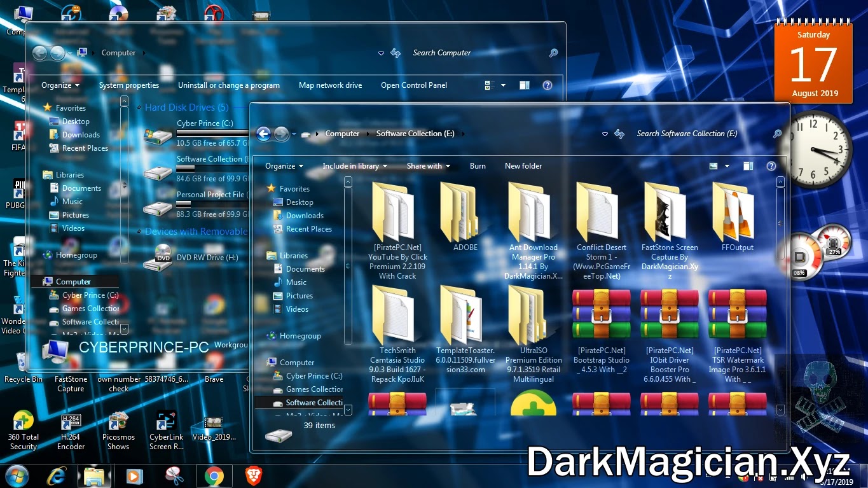Select Music in Software Collection sidebar
The image size is (868, 488).
[289, 282]
